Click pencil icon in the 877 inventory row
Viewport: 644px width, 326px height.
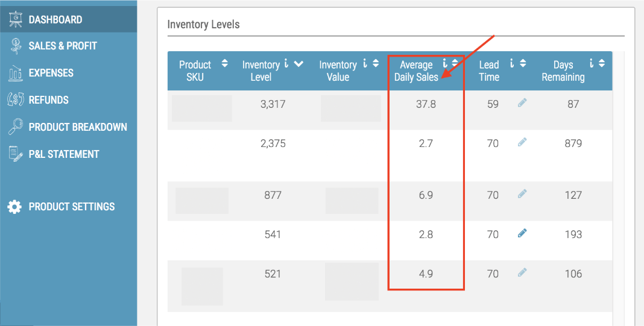pyautogui.click(x=522, y=194)
